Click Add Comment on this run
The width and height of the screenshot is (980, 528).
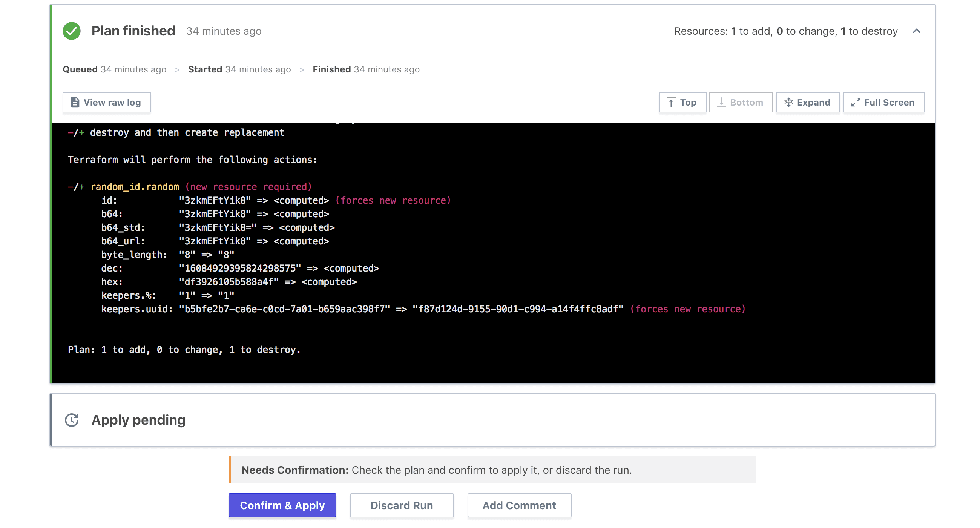519,505
